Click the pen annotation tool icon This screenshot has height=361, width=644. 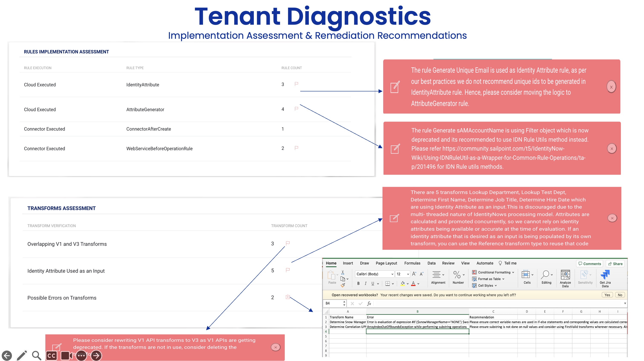click(22, 355)
